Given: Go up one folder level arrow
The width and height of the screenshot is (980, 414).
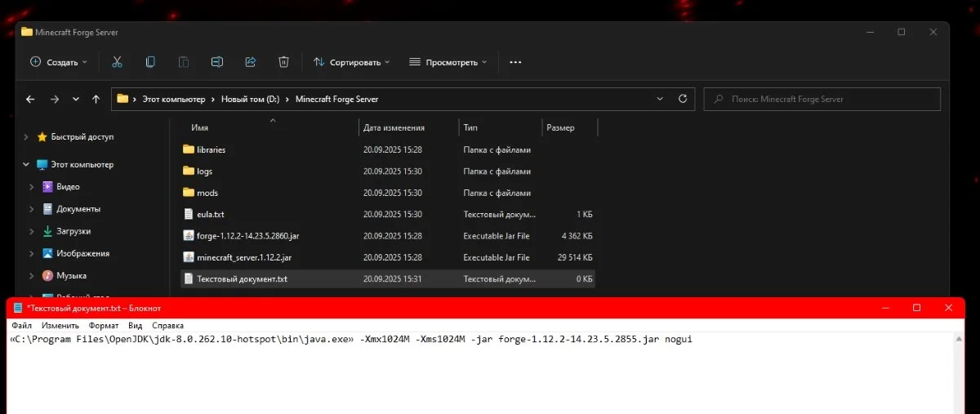Looking at the screenshot, I should 96,99.
